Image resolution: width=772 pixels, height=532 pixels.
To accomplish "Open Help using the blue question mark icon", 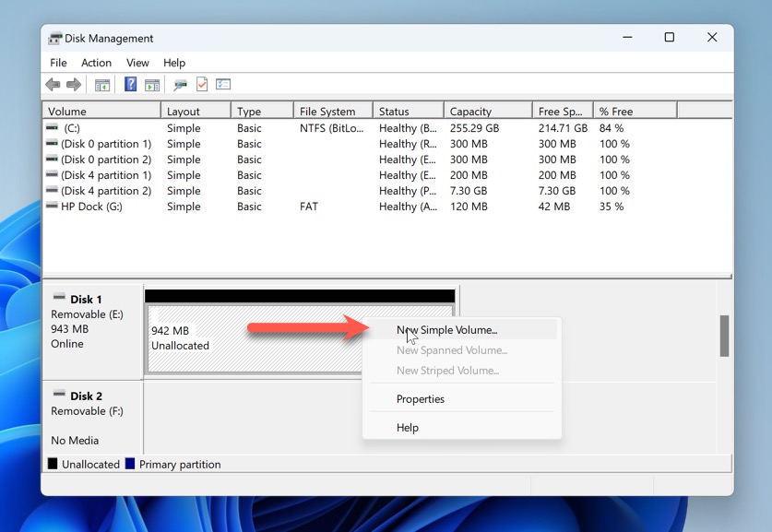I will click(x=130, y=84).
